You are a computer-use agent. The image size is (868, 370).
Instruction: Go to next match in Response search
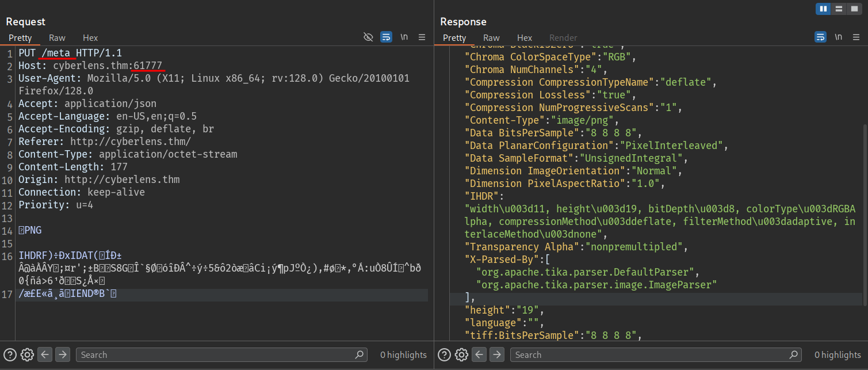(x=496, y=354)
